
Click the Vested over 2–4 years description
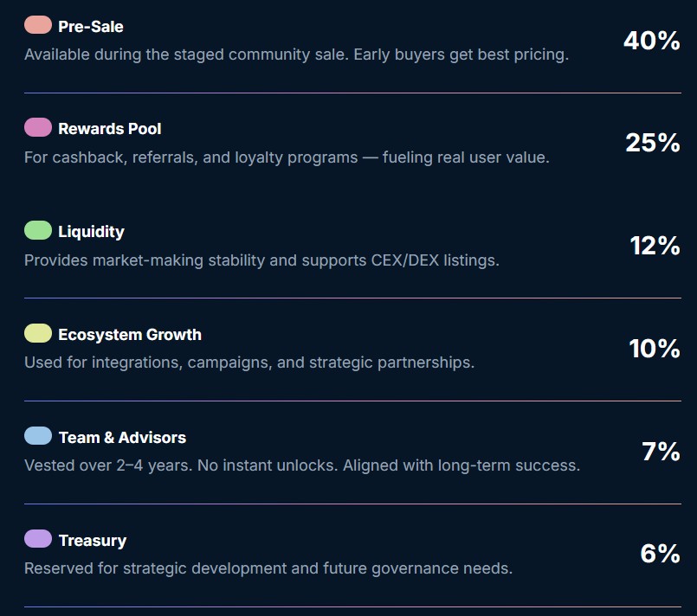(302, 465)
